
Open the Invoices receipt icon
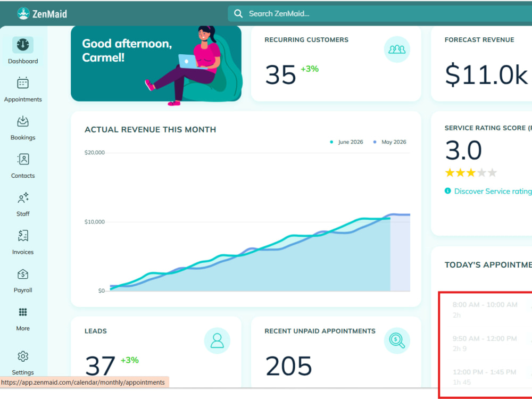coord(23,236)
